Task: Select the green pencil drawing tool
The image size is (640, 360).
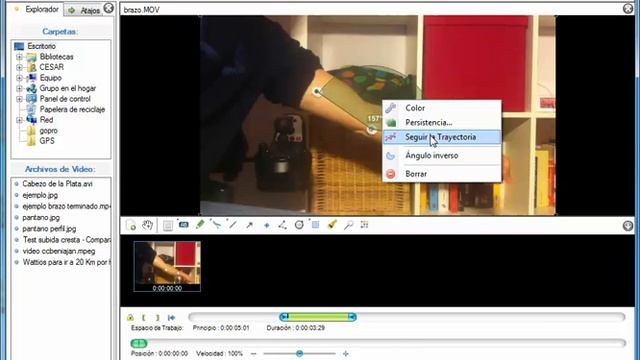Action: coord(200,224)
